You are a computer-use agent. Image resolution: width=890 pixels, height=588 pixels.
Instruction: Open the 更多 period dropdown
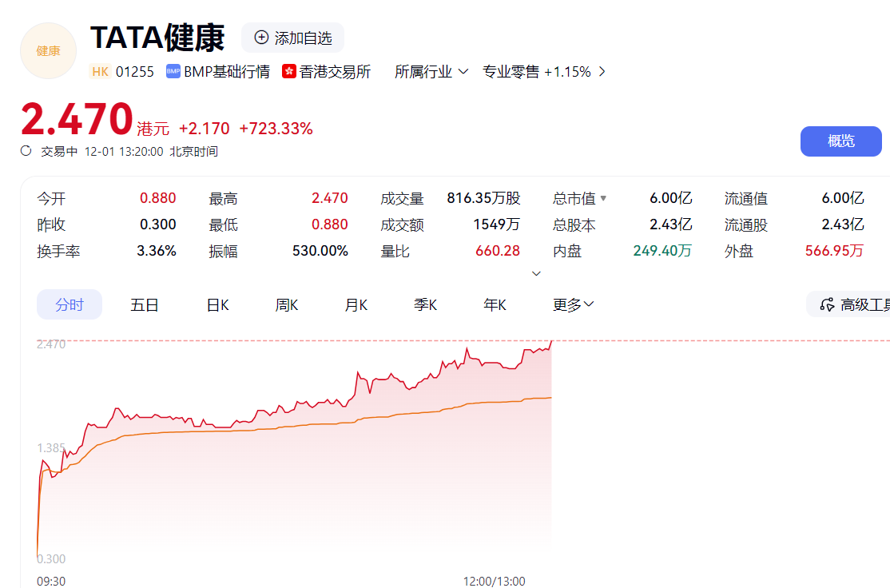(x=574, y=304)
